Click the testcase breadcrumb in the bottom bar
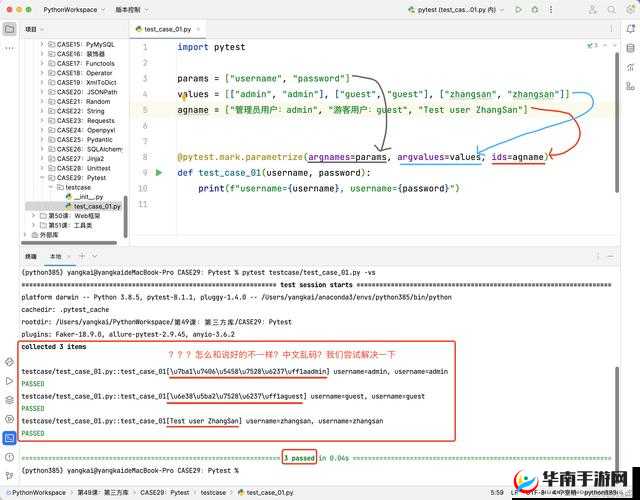 point(211,492)
